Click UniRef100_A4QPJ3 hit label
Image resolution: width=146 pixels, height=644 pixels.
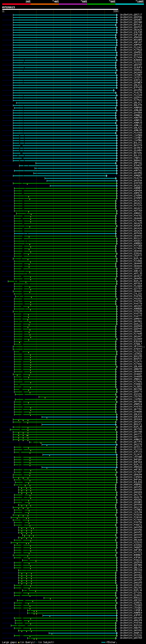(x=131, y=633)
